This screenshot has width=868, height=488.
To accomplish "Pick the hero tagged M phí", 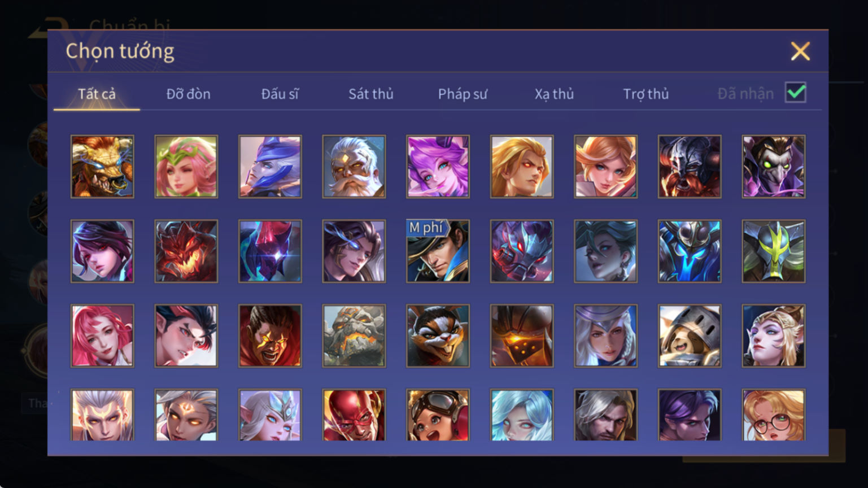I will coord(438,251).
